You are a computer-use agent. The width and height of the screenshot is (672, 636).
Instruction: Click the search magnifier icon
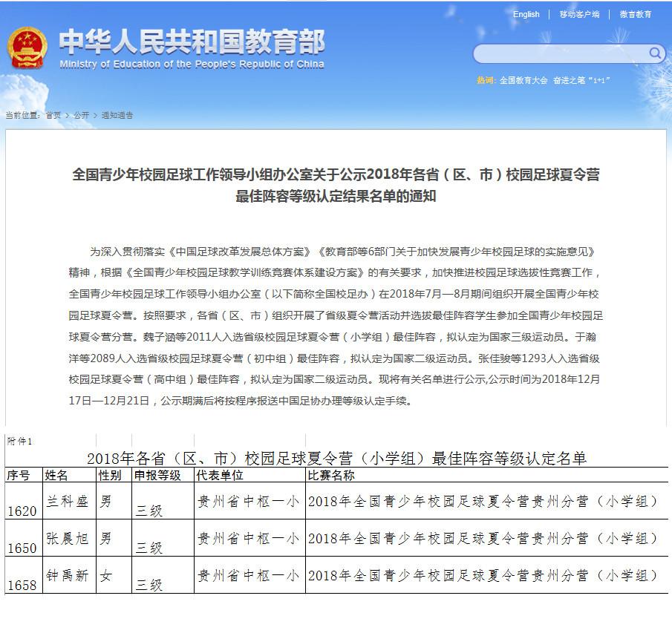(654, 53)
